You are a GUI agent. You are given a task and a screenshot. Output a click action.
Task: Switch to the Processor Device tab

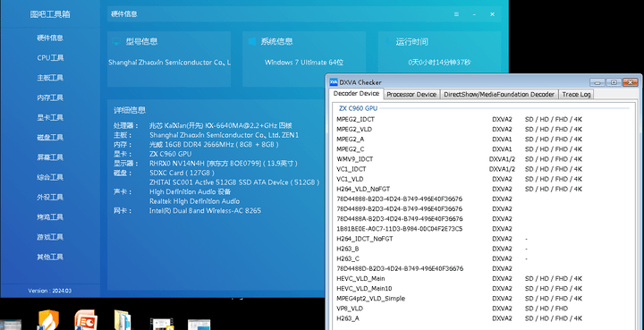point(411,95)
